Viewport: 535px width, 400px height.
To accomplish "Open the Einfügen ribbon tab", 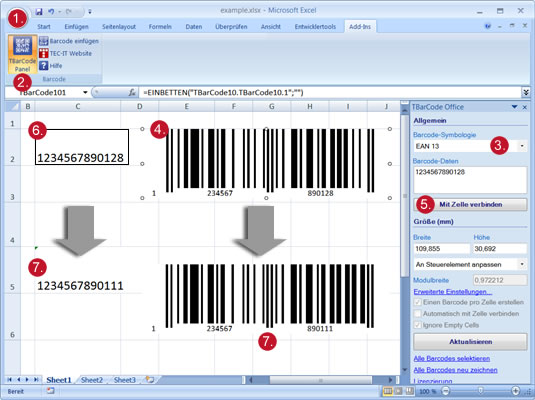I will click(76, 27).
